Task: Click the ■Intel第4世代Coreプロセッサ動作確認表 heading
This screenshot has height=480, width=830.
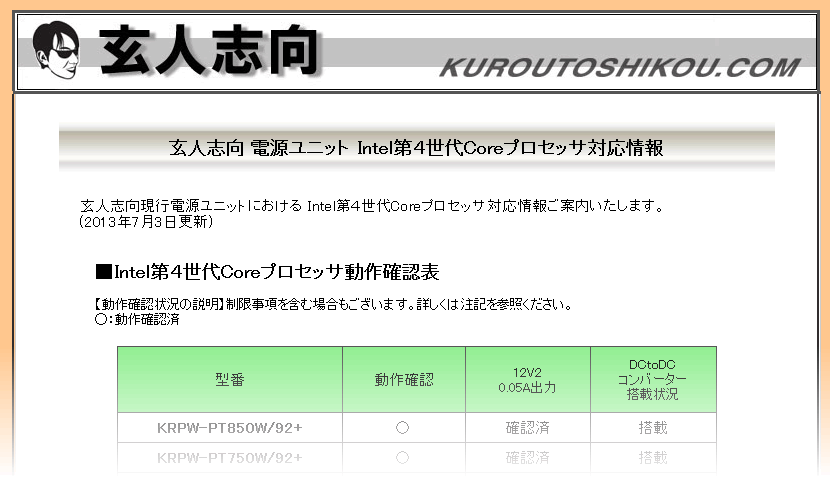Action: 267,272
